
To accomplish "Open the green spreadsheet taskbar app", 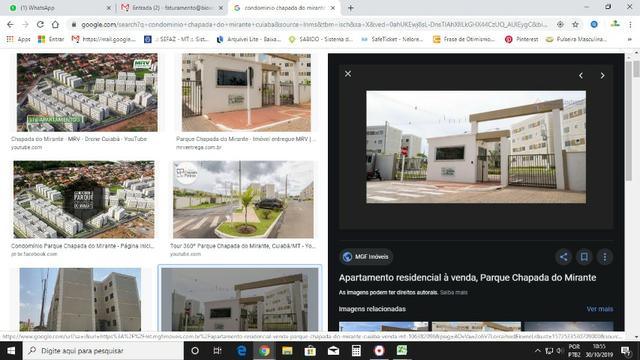I will click(x=402, y=351).
